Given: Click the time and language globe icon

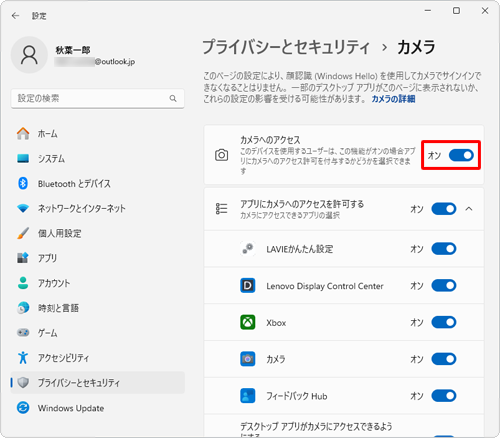Looking at the screenshot, I should pyautogui.click(x=23, y=308).
